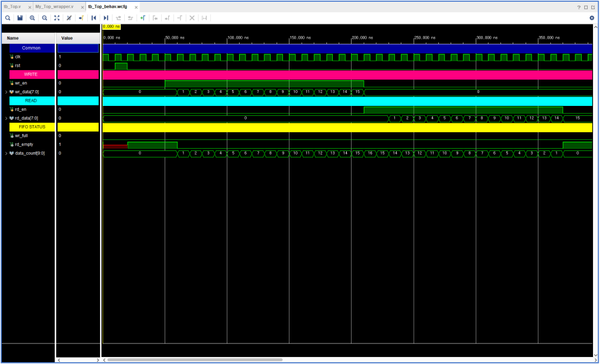
Task: Click the Next Transition icon
Action: click(x=131, y=18)
